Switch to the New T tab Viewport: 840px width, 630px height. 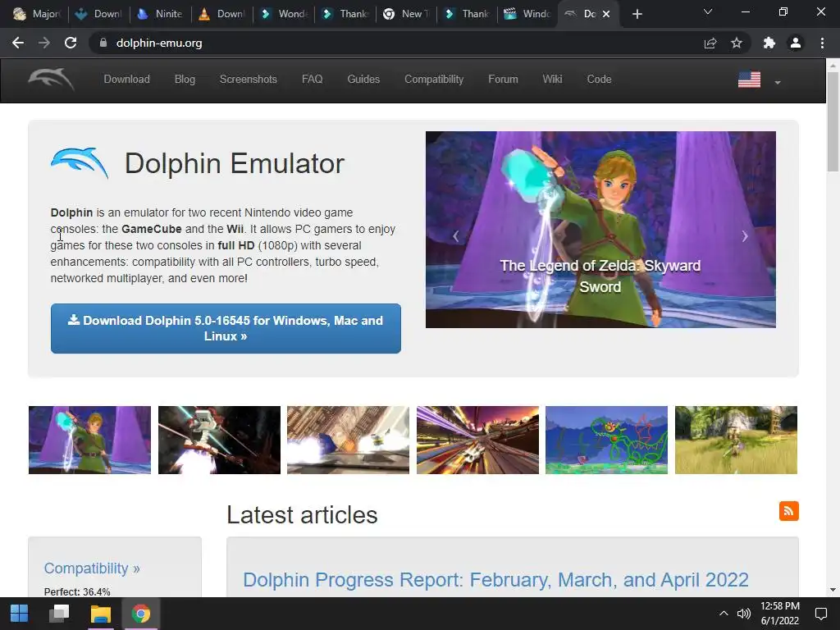pos(407,14)
